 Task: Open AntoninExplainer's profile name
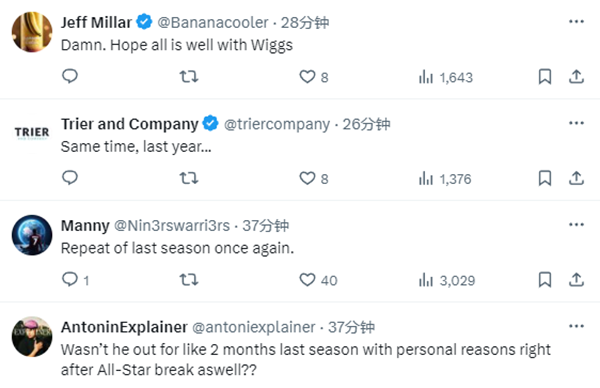coord(124,327)
